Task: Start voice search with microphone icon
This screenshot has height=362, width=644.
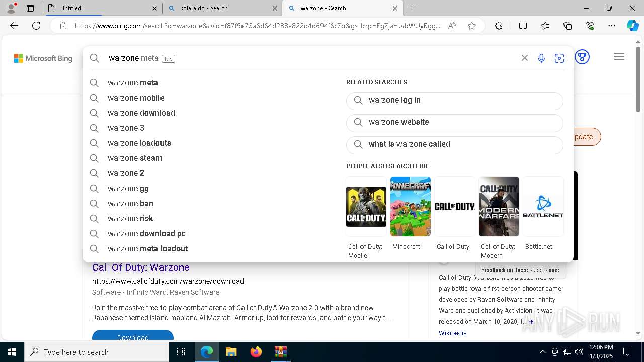Action: point(541,58)
